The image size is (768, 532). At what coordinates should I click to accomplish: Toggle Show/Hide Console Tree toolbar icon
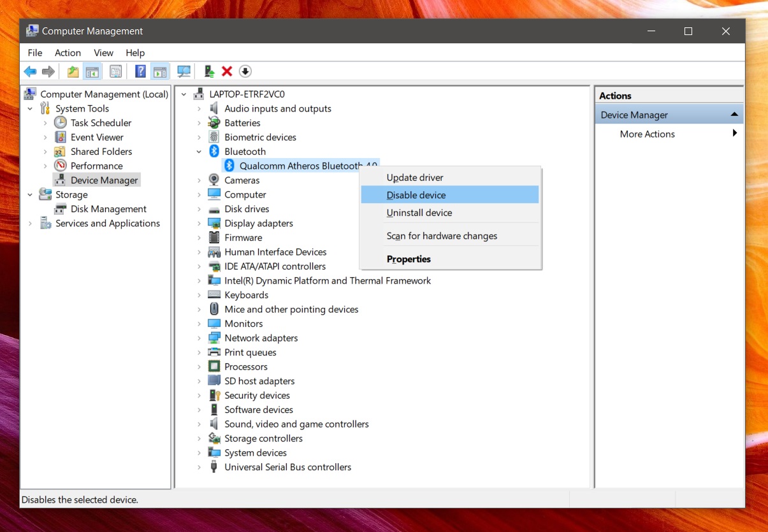coord(92,71)
